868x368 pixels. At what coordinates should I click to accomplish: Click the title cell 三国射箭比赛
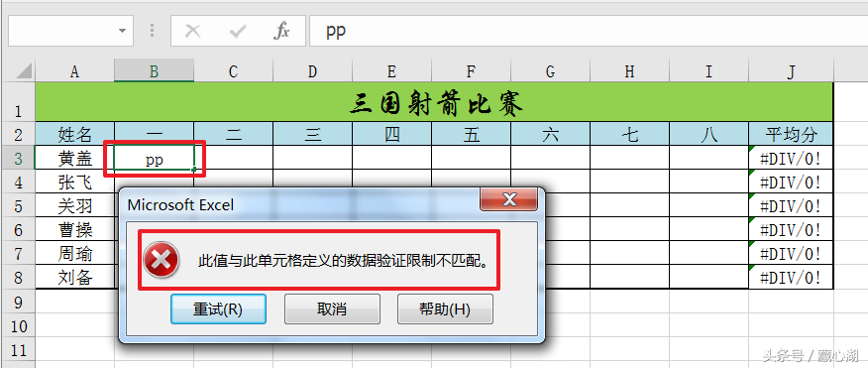(434, 102)
